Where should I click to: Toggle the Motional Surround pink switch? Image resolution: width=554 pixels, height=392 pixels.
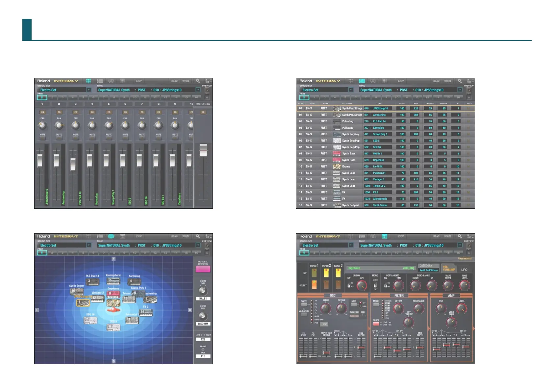coord(203,269)
